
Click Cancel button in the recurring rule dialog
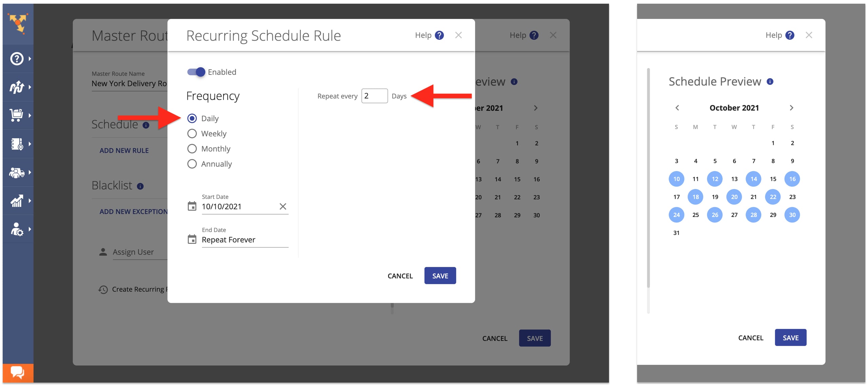point(401,275)
